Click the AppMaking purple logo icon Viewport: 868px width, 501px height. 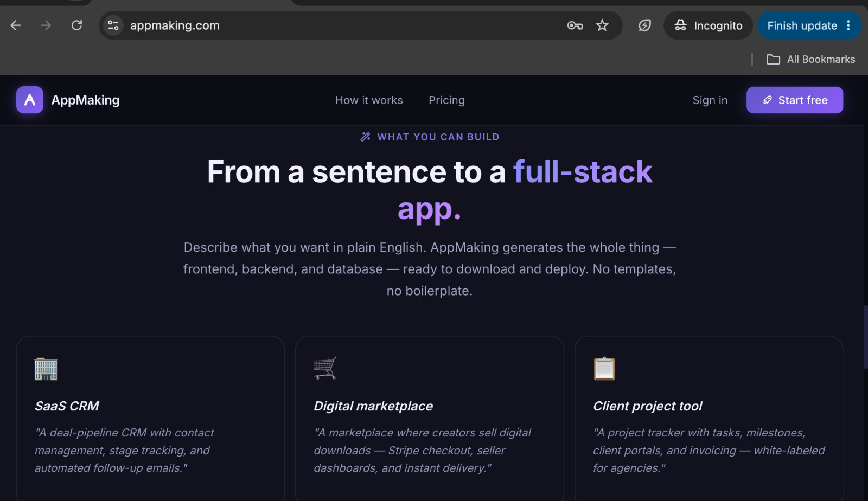pyautogui.click(x=30, y=100)
